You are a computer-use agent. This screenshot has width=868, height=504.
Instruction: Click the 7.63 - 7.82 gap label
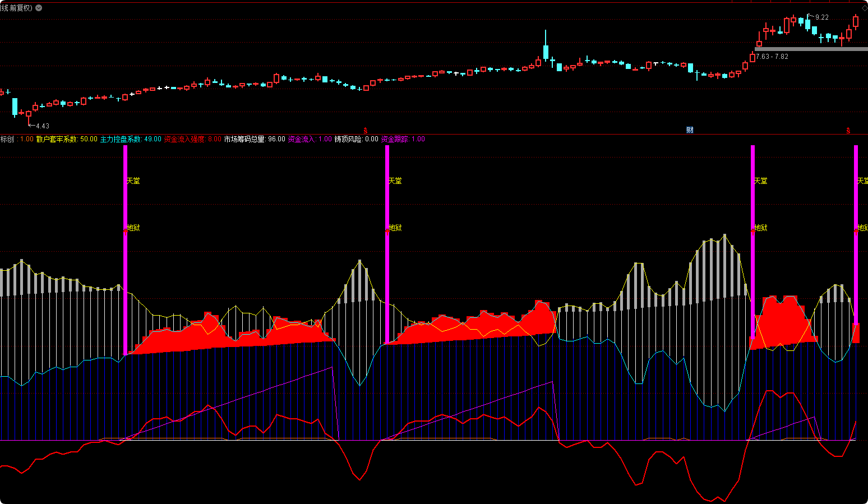(x=772, y=57)
